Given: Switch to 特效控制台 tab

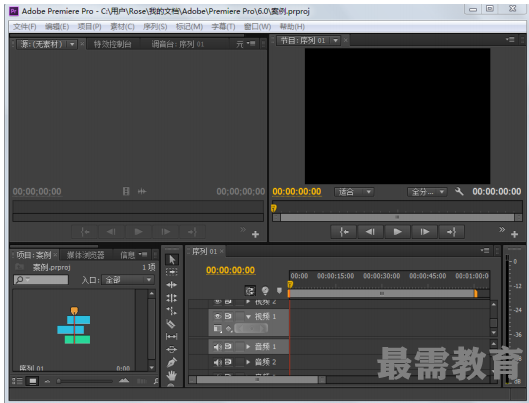Looking at the screenshot, I should [112, 44].
